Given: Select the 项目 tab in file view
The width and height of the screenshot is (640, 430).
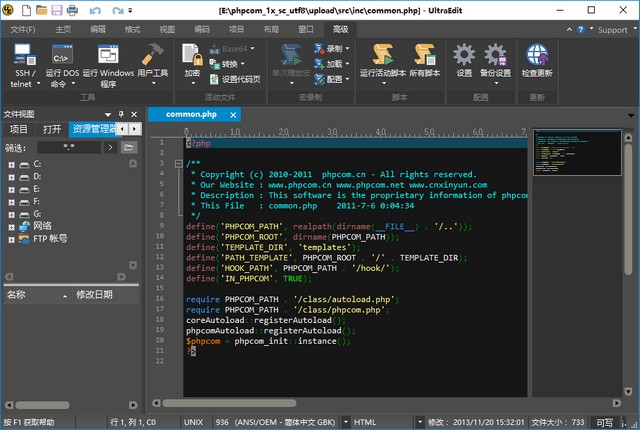Looking at the screenshot, I should [x=19, y=129].
